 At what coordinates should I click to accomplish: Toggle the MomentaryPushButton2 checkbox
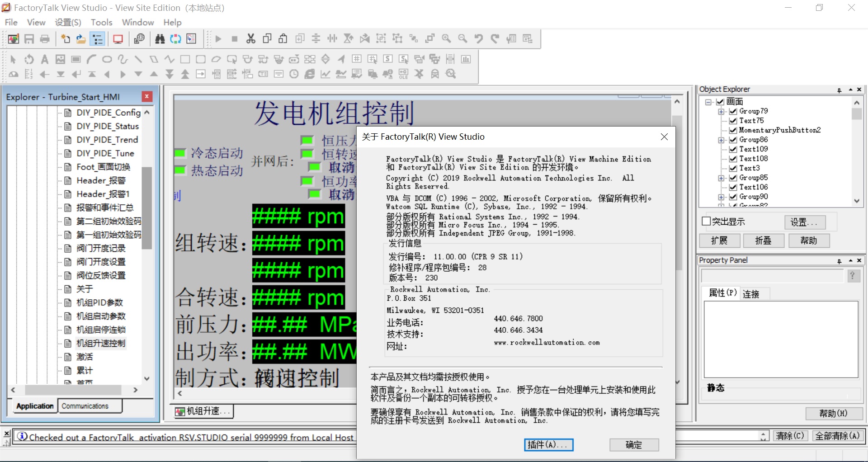pos(733,130)
